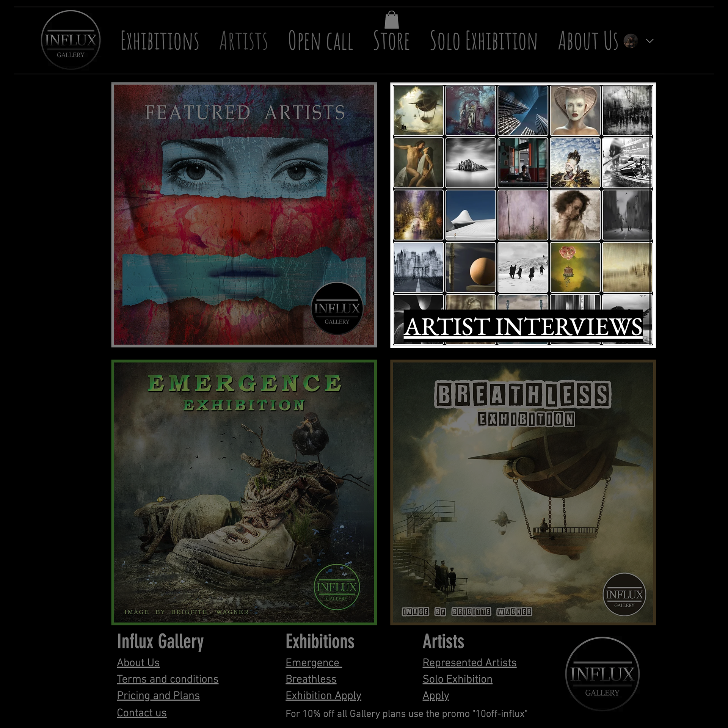This screenshot has width=728, height=728.
Task: Open Exhibitions in the nav menu
Action: (160, 41)
